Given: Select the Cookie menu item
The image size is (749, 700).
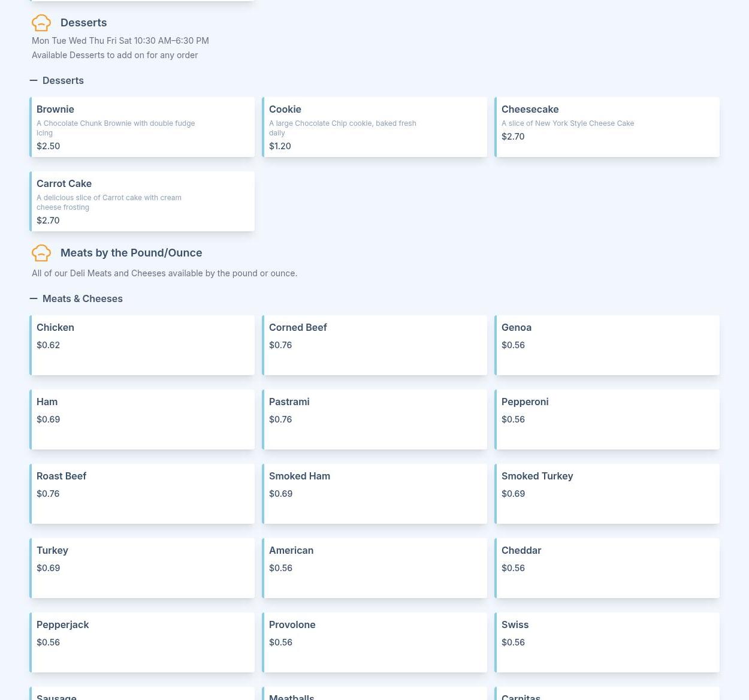Looking at the screenshot, I should 375,127.
